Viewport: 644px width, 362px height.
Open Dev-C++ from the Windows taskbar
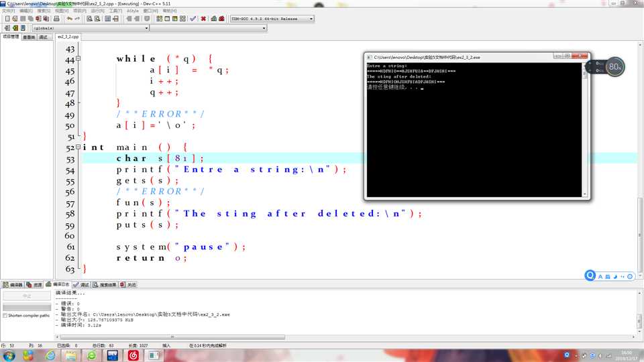click(113, 355)
